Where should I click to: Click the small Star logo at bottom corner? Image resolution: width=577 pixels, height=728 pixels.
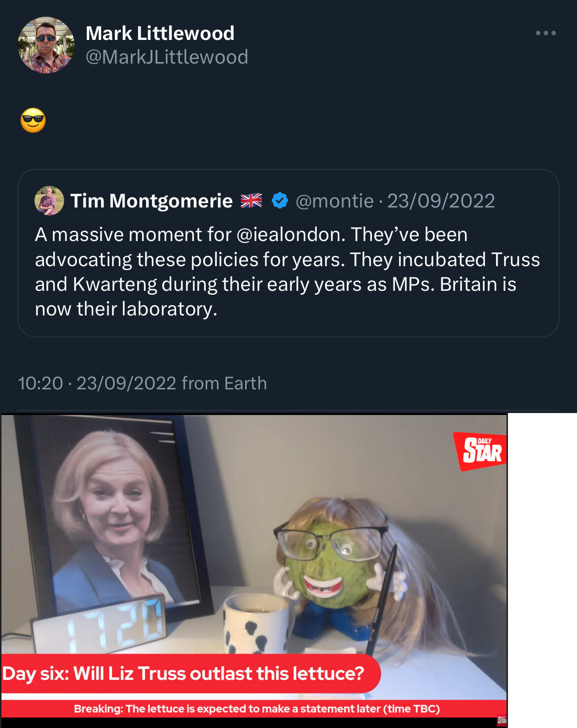[x=502, y=720]
